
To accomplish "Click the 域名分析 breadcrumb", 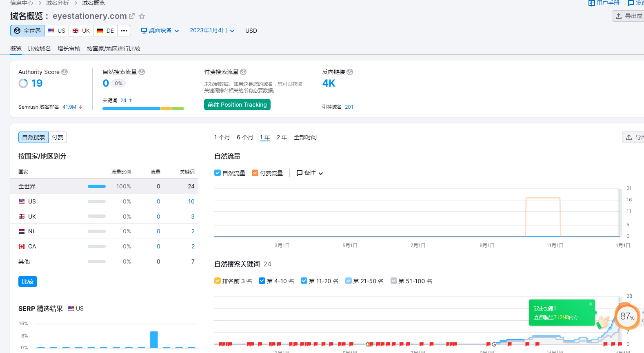I will 57,3.
